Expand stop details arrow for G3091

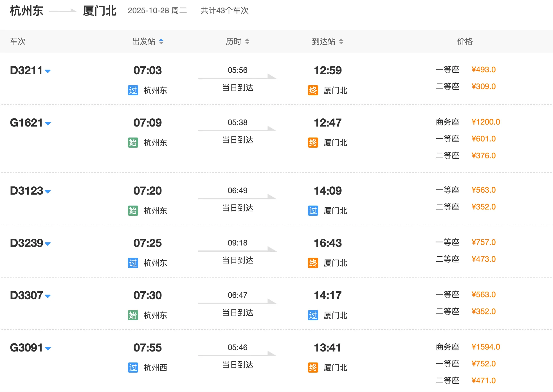coord(48,349)
